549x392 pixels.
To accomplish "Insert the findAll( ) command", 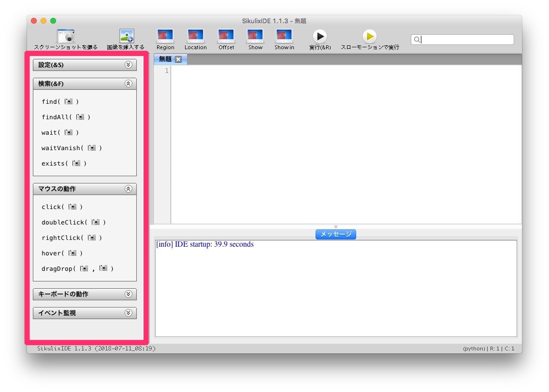I will 66,117.
